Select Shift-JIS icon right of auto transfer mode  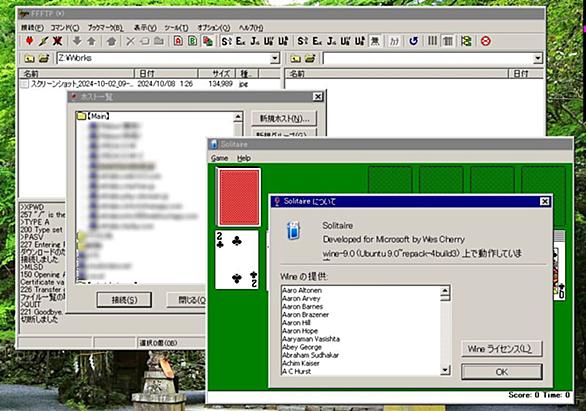pyautogui.click(x=226, y=41)
